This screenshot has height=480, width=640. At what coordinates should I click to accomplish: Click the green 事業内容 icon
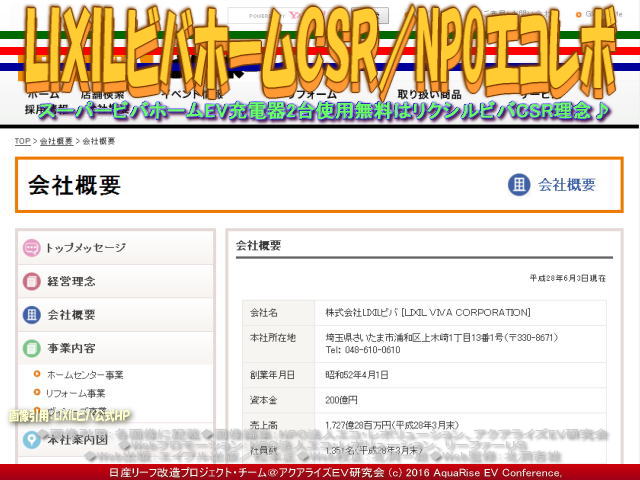[x=31, y=348]
